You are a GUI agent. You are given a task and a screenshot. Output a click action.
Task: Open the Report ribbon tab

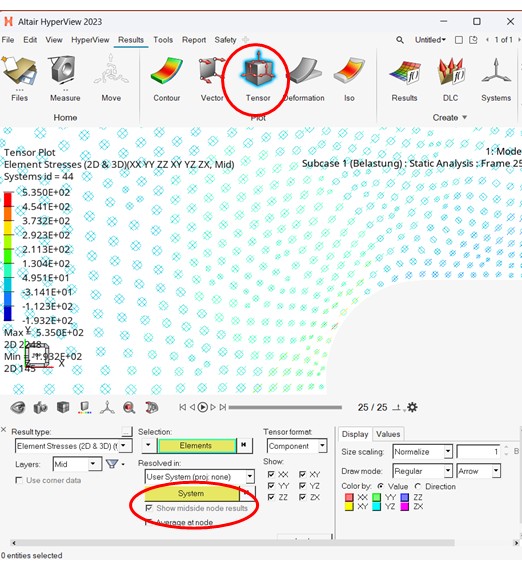coord(194,40)
